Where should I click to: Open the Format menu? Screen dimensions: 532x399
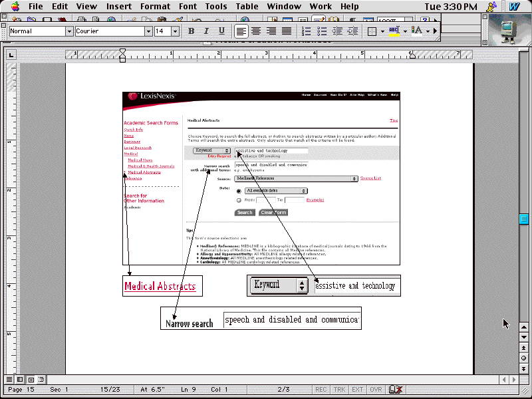coord(155,6)
